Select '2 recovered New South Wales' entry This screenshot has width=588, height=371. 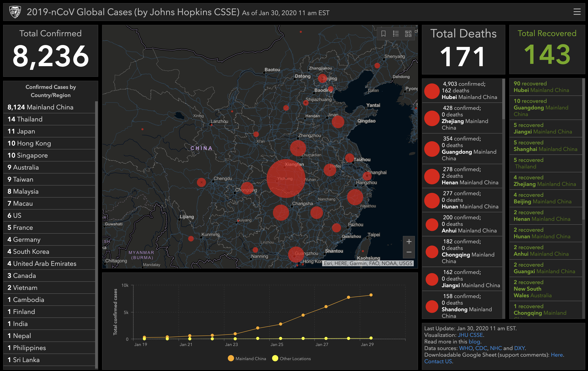546,289
